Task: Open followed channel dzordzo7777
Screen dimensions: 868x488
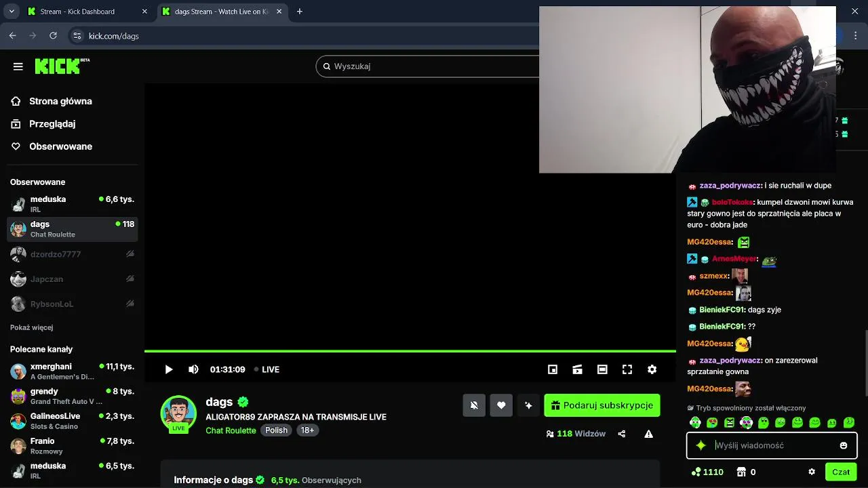Action: 73,254
